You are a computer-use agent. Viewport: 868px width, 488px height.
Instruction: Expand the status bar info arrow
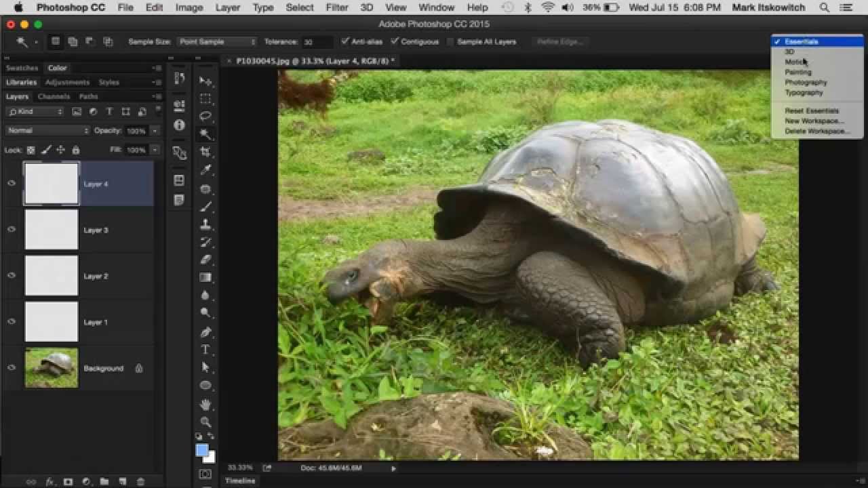pos(393,468)
